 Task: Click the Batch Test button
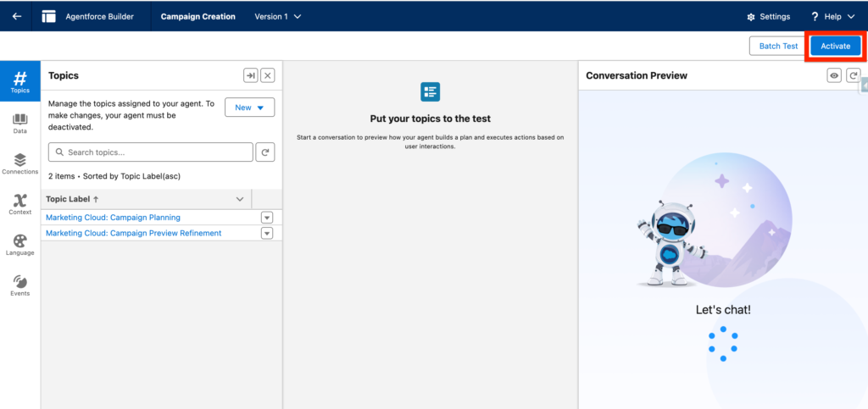(x=777, y=46)
